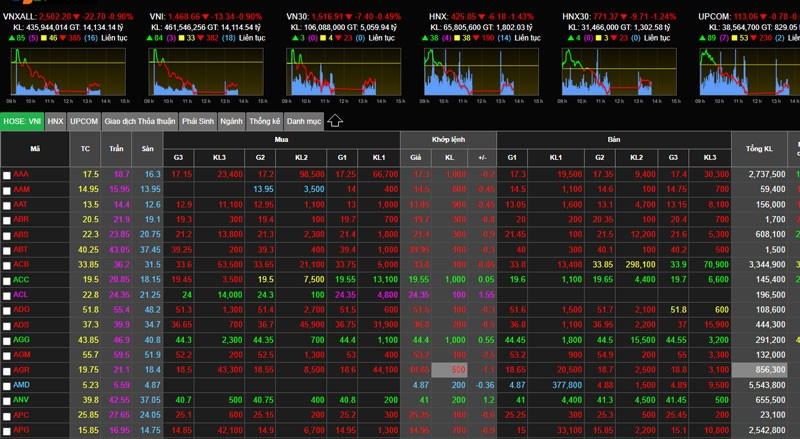Image resolution: width=800 pixels, height=439 pixels.
Task: Enable the ABT checkbox
Action: tap(7, 251)
